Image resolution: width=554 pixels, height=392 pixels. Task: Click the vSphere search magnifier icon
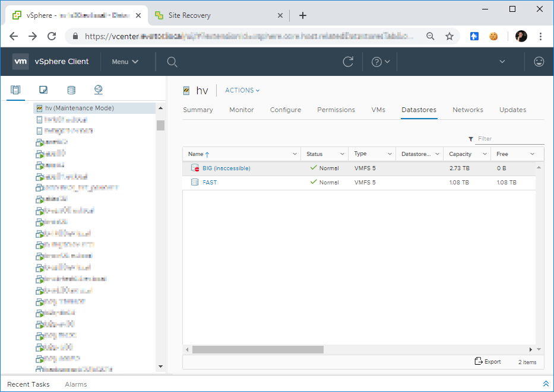click(172, 62)
